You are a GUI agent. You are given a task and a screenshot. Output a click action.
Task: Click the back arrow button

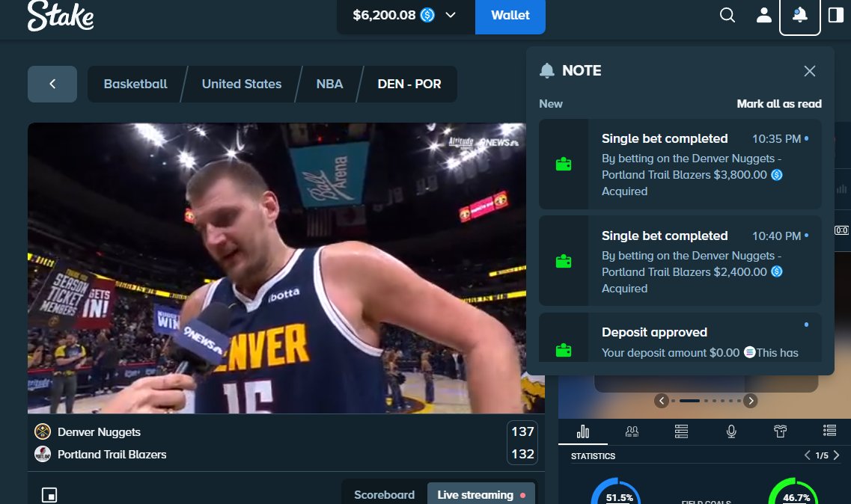click(52, 84)
